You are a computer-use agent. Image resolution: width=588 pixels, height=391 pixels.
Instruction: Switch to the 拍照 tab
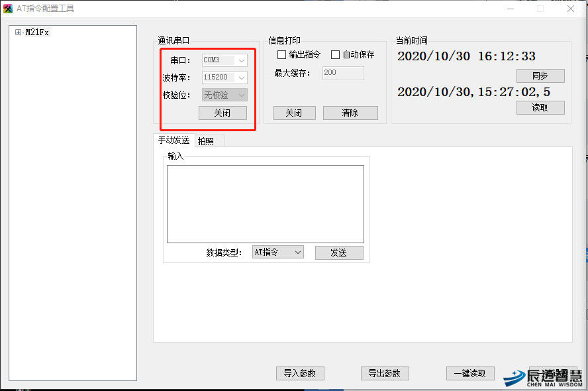pyautogui.click(x=206, y=141)
